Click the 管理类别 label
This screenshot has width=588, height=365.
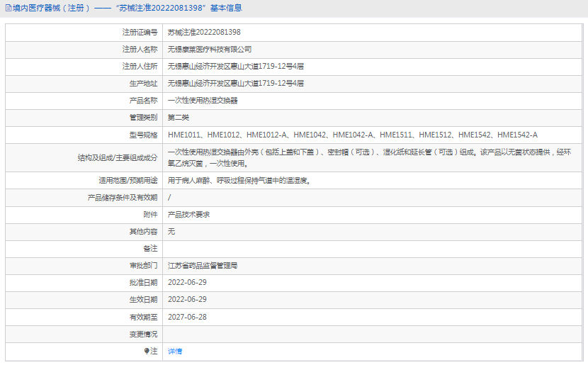(144, 118)
